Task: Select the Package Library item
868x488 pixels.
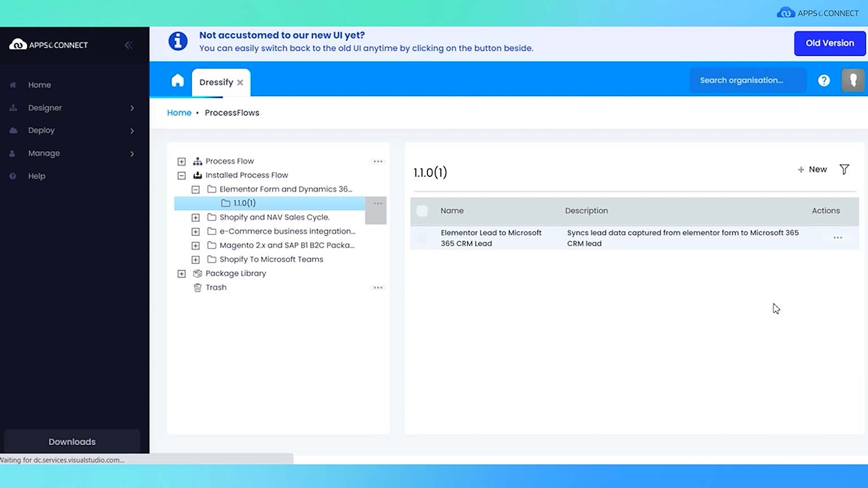Action: (235, 273)
